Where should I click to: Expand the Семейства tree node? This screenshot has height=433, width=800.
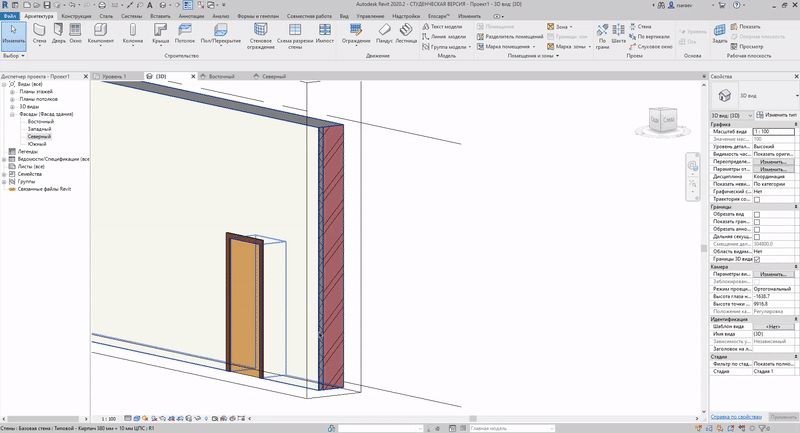(x=5, y=174)
